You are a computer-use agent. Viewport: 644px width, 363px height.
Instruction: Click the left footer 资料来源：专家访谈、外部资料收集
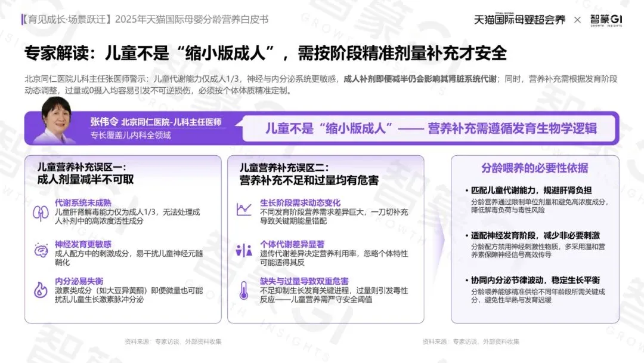click(173, 342)
